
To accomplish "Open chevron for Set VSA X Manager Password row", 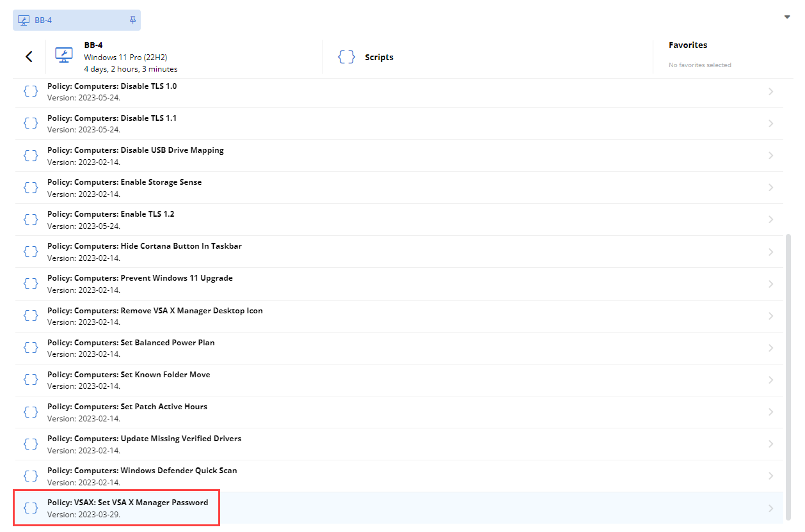I will [770, 508].
